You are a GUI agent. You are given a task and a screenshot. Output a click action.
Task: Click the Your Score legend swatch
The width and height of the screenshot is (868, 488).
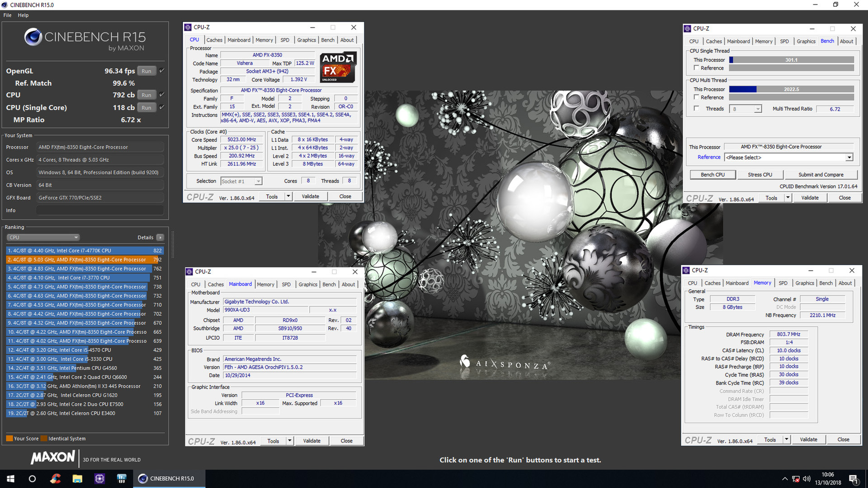pyautogui.click(x=9, y=438)
